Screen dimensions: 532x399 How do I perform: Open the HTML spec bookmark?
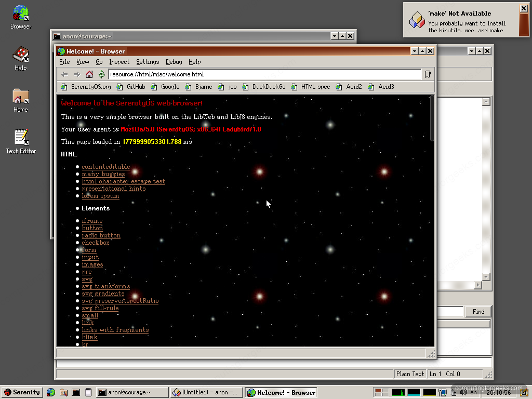[311, 87]
